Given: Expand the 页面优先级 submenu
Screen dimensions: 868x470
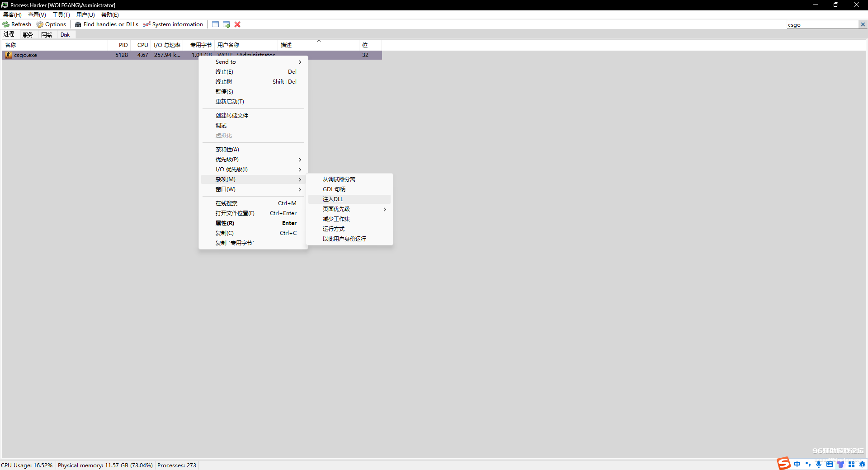Looking at the screenshot, I should coord(348,209).
